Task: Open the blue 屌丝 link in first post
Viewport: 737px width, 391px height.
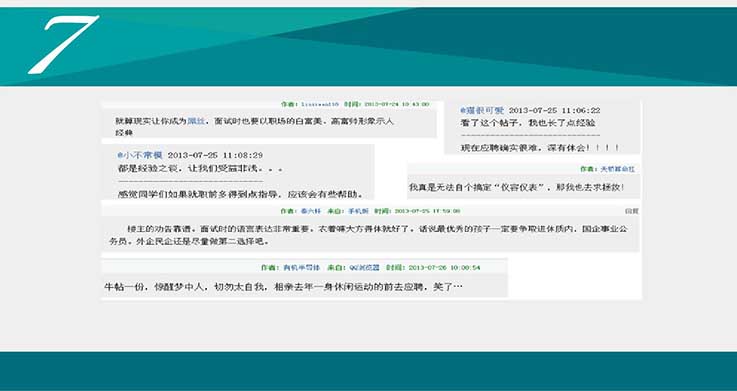Action: click(196, 121)
